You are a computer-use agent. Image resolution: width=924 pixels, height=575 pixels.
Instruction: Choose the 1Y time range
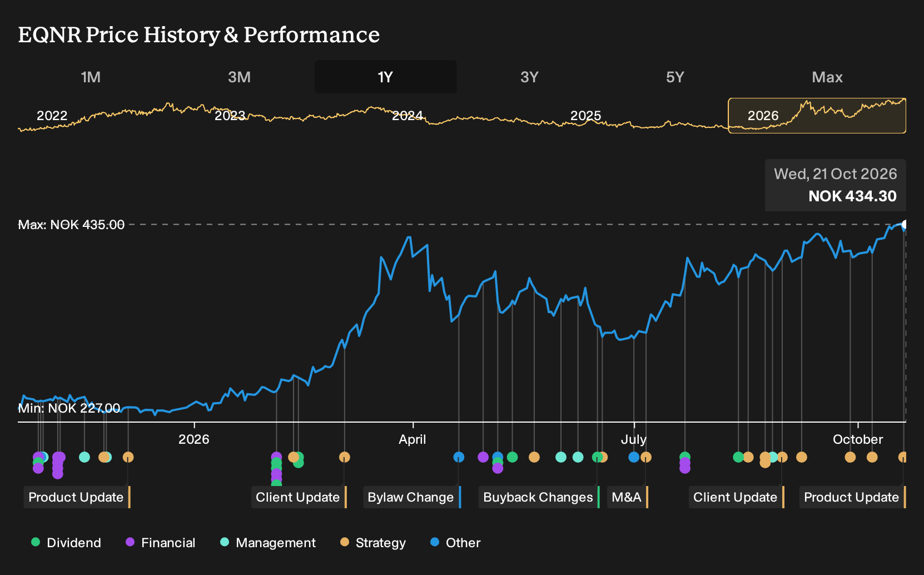[x=386, y=77]
